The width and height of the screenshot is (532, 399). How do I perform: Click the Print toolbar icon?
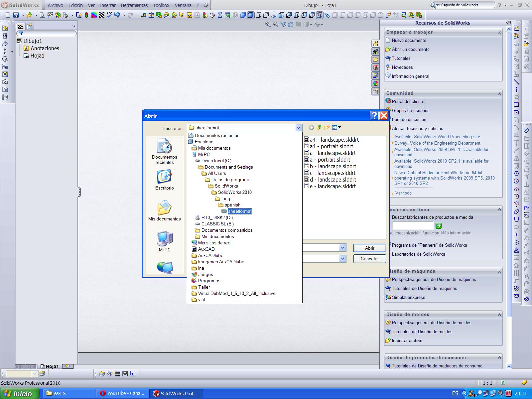pyautogui.click(x=65, y=15)
